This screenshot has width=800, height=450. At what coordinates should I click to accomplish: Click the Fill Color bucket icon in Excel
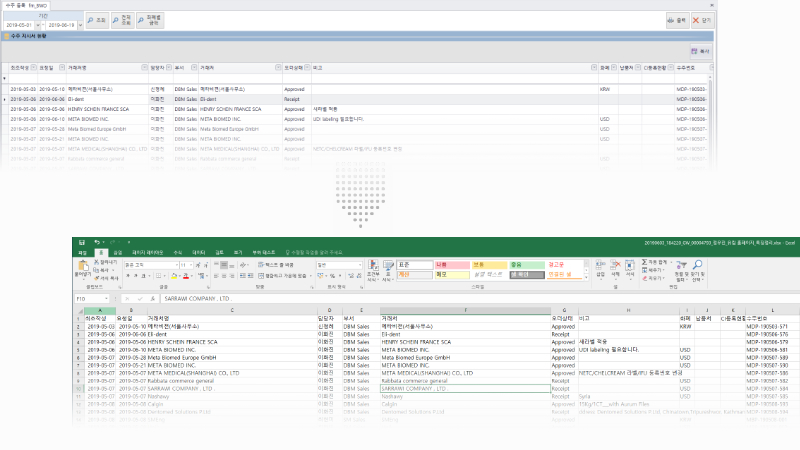174,276
